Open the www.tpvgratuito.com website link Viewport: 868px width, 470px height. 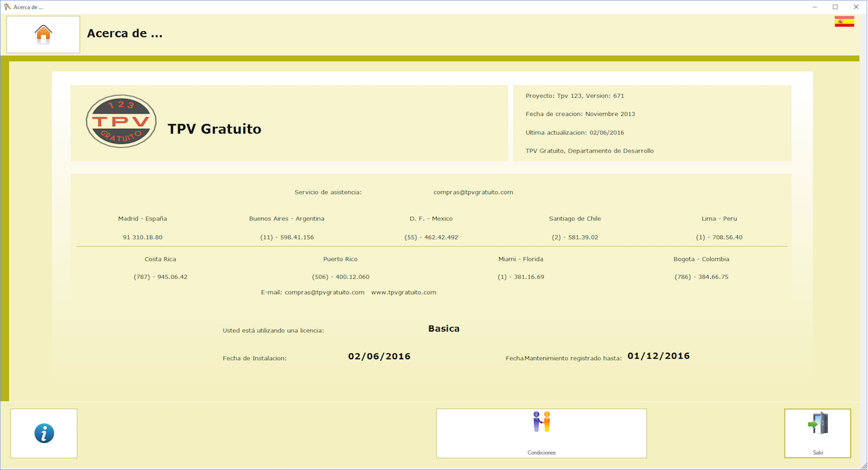[403, 292]
